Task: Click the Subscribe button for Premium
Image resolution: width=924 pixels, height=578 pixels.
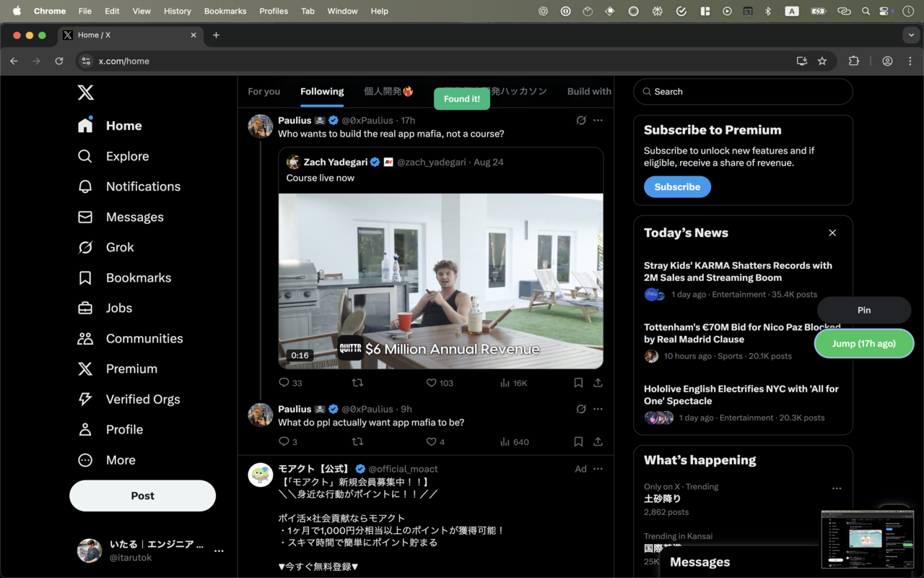Action: click(677, 186)
